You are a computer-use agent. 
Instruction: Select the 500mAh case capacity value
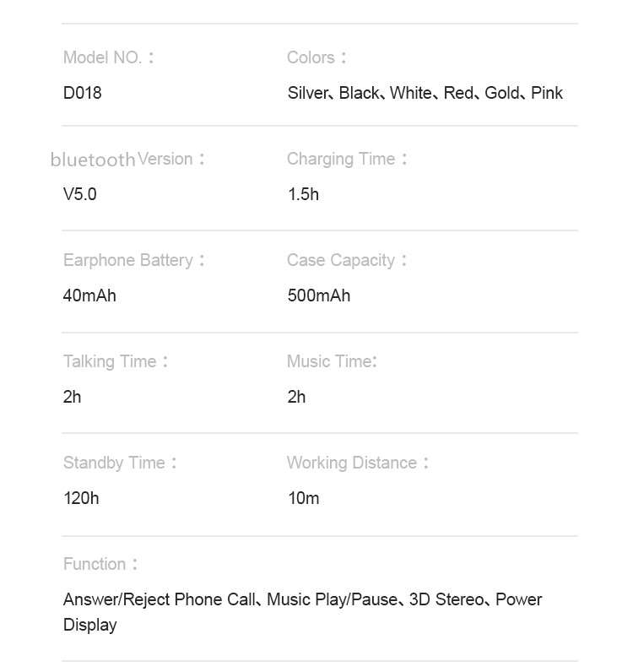[x=319, y=295]
